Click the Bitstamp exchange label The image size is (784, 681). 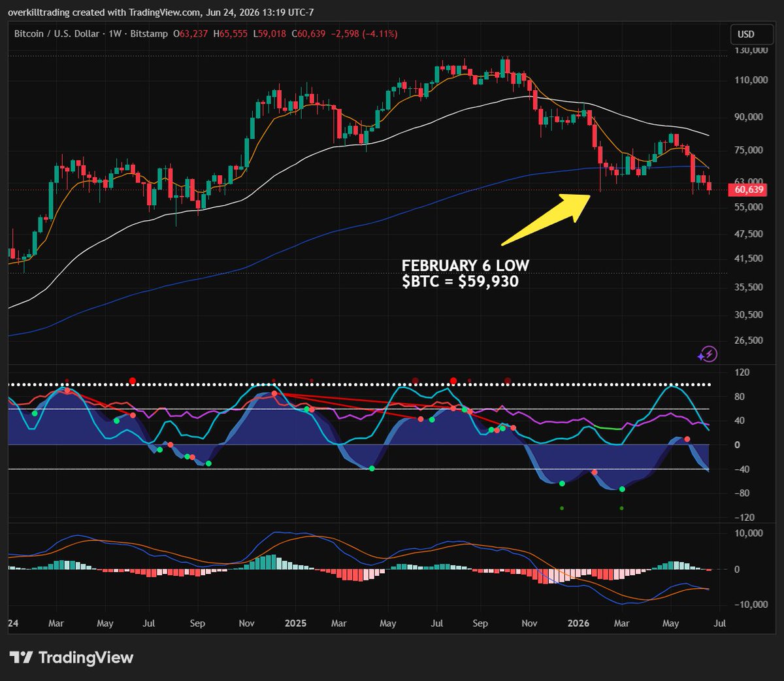coord(149,33)
